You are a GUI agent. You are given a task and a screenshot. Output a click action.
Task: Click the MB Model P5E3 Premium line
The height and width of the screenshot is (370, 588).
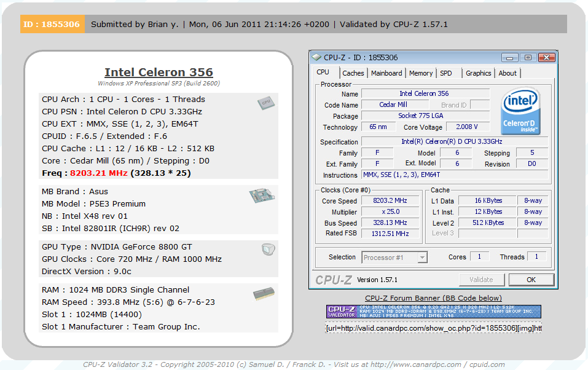pos(93,204)
